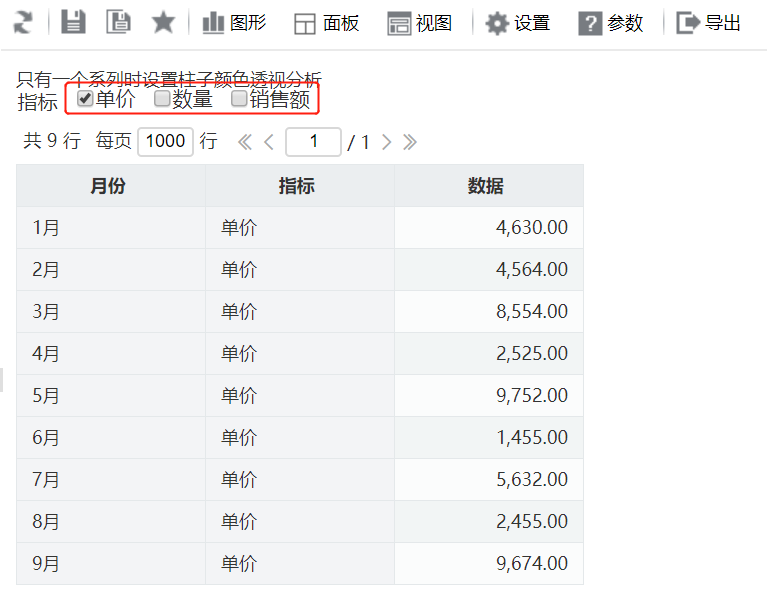Click the value 4,630.00
This screenshot has height=605, width=767.
(532, 227)
